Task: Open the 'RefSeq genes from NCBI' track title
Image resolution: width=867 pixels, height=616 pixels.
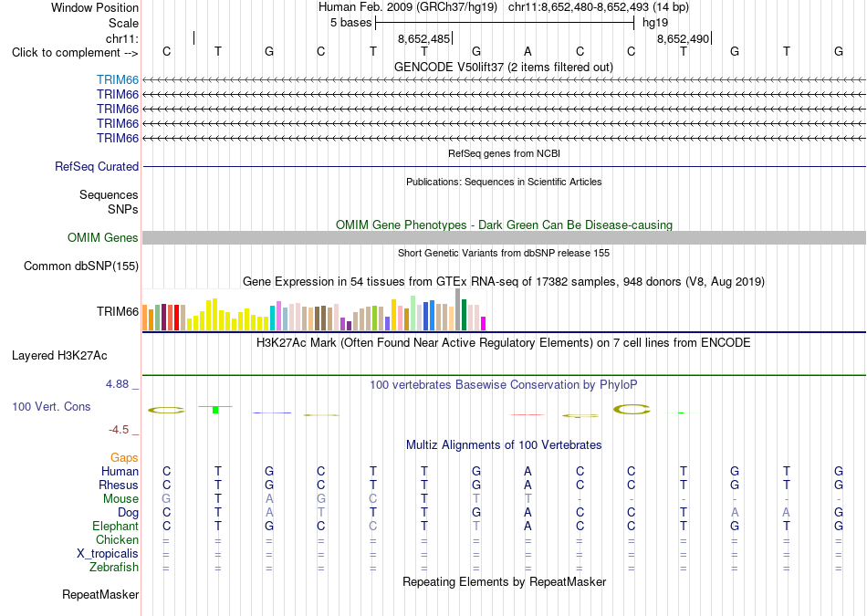Action: pos(504,153)
